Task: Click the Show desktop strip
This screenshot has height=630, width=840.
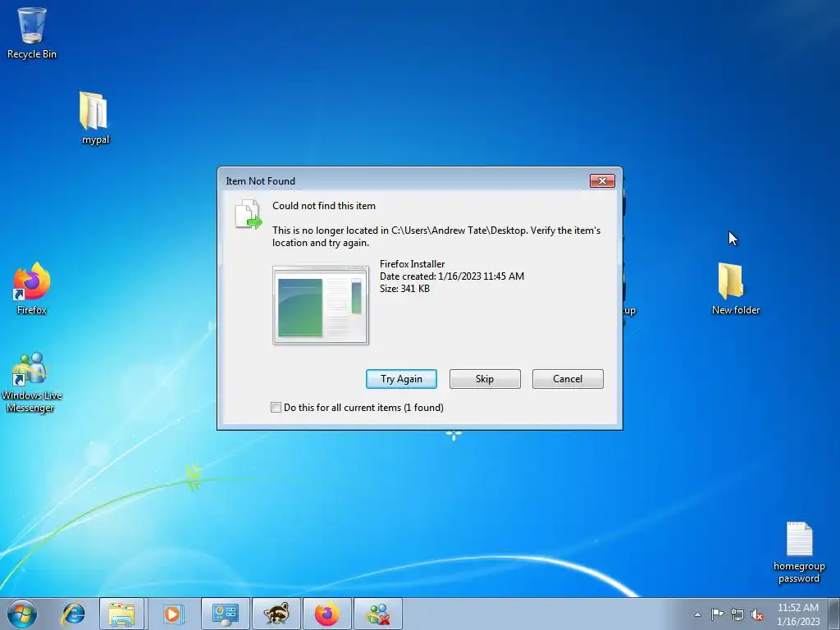Action: coord(834,614)
